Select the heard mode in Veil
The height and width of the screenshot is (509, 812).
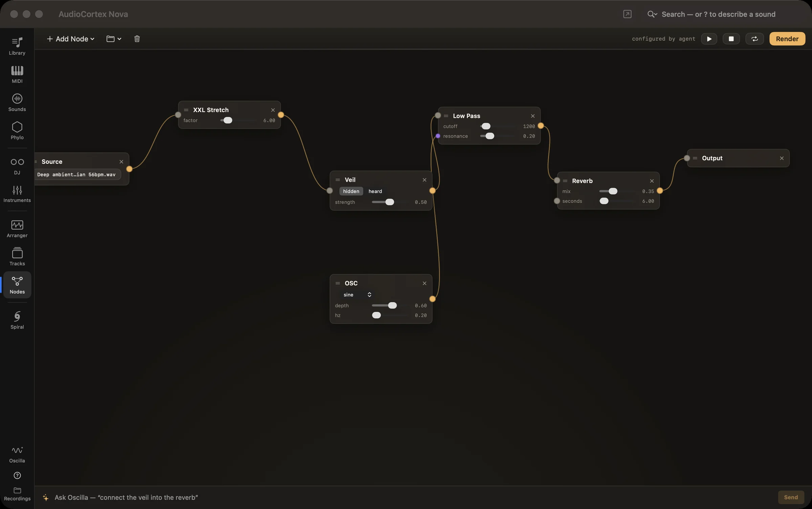click(x=375, y=191)
